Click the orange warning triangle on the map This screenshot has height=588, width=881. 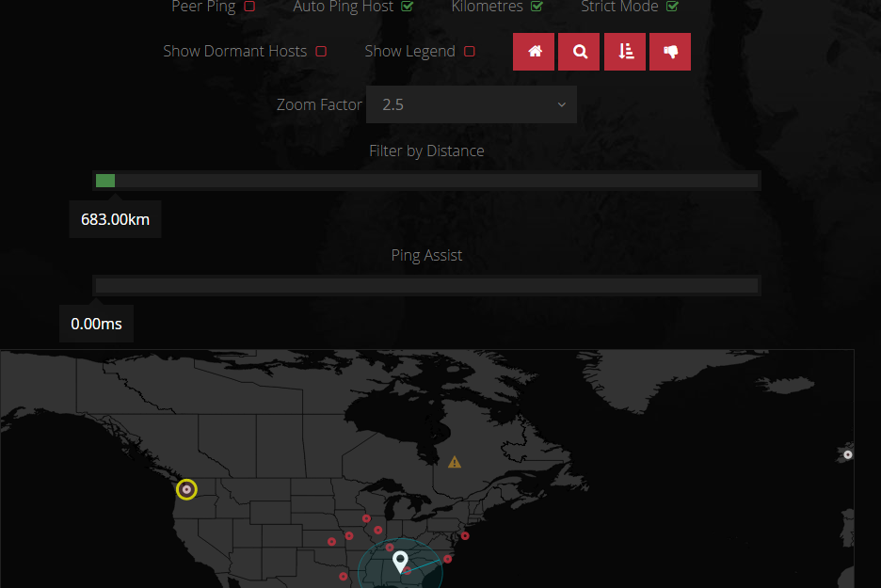tap(455, 462)
